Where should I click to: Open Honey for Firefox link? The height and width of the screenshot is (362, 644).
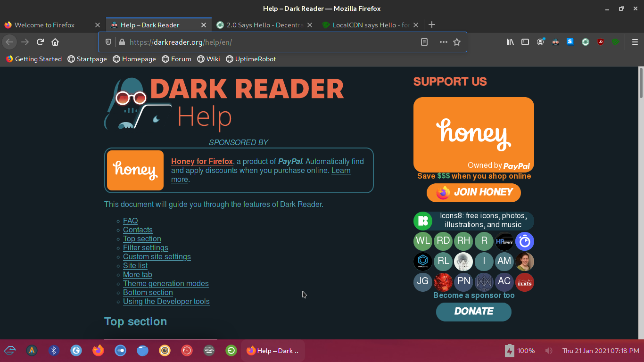pyautogui.click(x=202, y=161)
